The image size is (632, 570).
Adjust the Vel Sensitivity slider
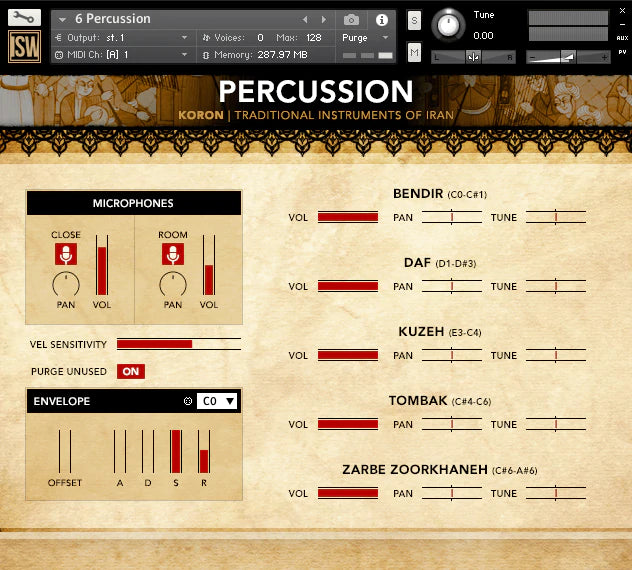pyautogui.click(x=179, y=344)
